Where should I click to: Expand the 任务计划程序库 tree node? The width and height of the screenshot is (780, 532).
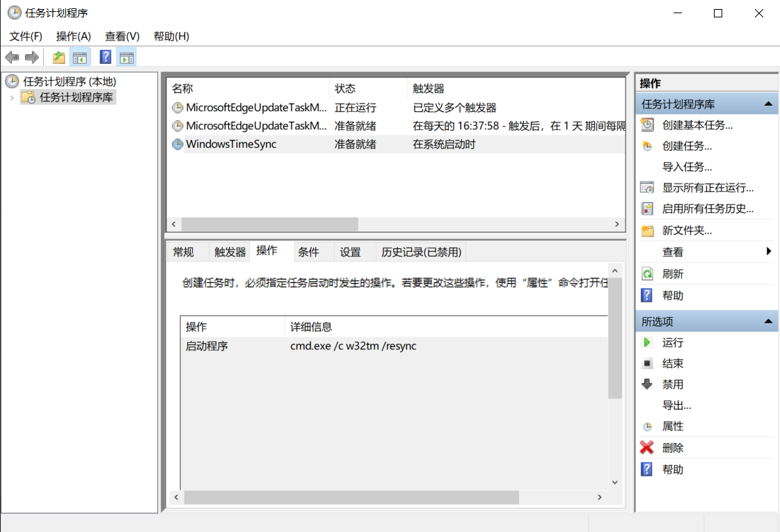12,97
